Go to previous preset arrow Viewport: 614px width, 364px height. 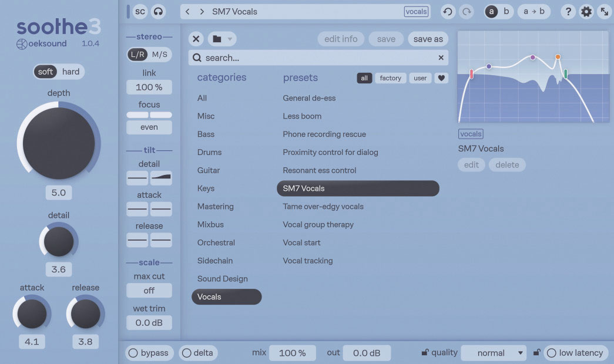187,12
